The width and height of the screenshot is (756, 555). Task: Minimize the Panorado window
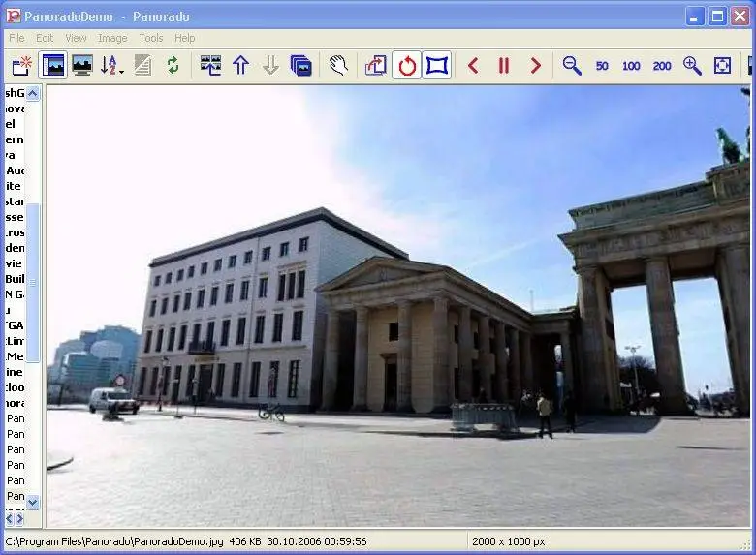pyautogui.click(x=695, y=16)
